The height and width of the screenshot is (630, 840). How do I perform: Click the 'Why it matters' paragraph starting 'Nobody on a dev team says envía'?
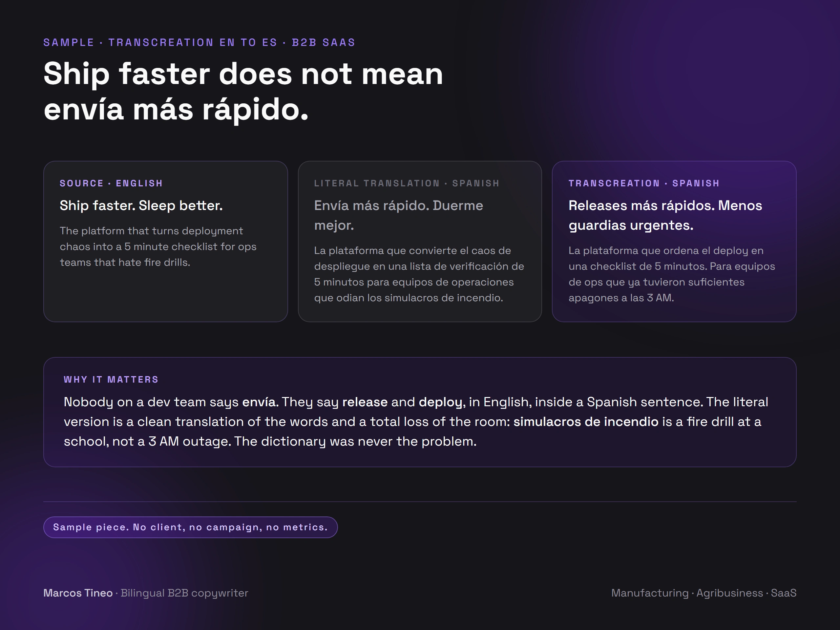pos(416,422)
